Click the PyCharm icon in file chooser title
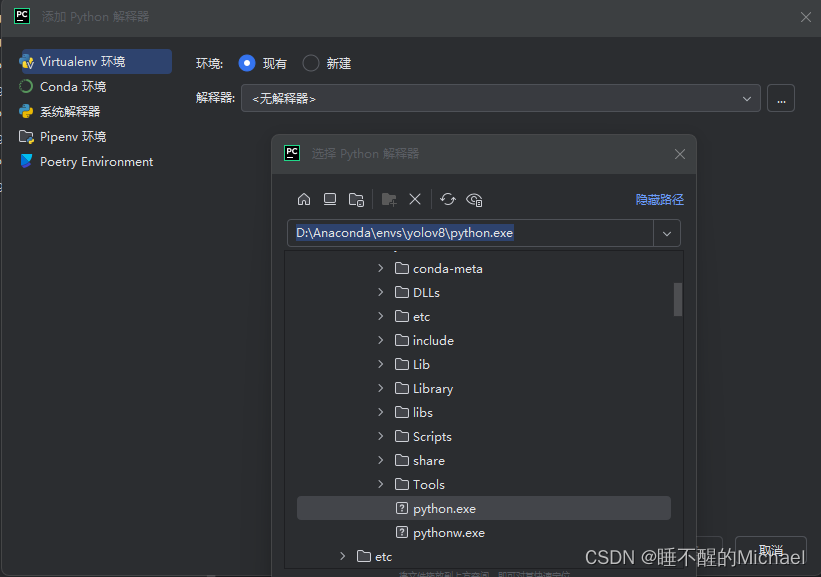The image size is (821, 577). (x=292, y=153)
